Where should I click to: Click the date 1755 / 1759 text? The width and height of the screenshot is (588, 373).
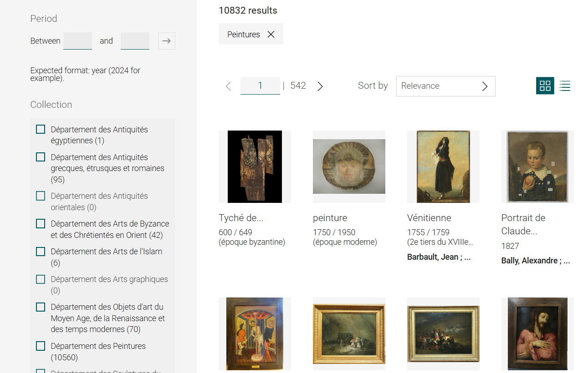pyautogui.click(x=428, y=232)
